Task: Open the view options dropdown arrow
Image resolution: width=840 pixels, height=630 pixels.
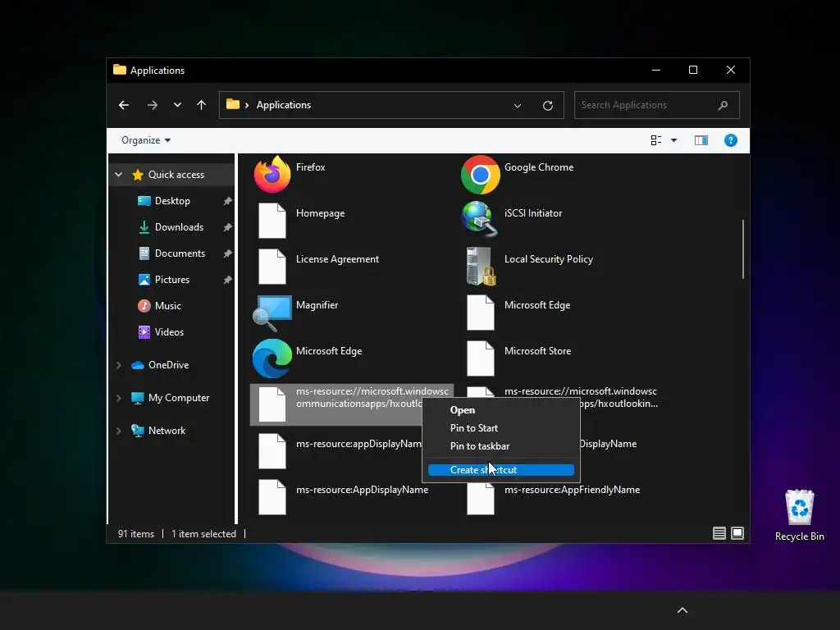Action: coord(674,140)
